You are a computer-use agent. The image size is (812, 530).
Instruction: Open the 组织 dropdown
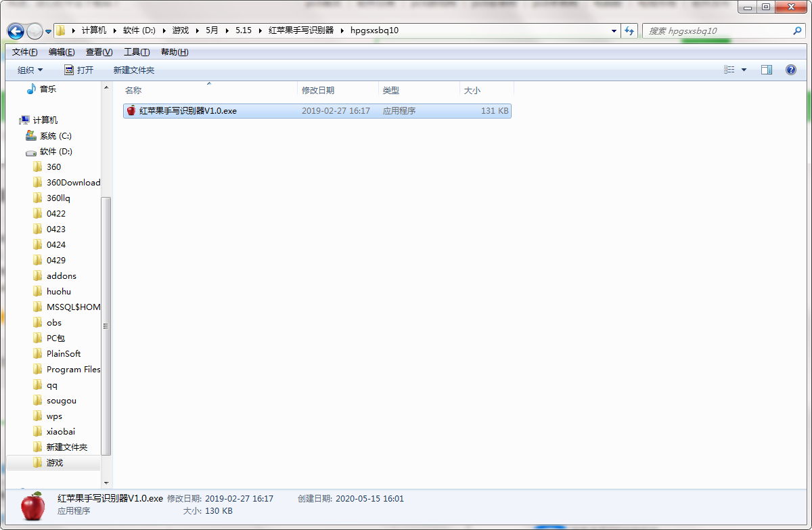30,70
